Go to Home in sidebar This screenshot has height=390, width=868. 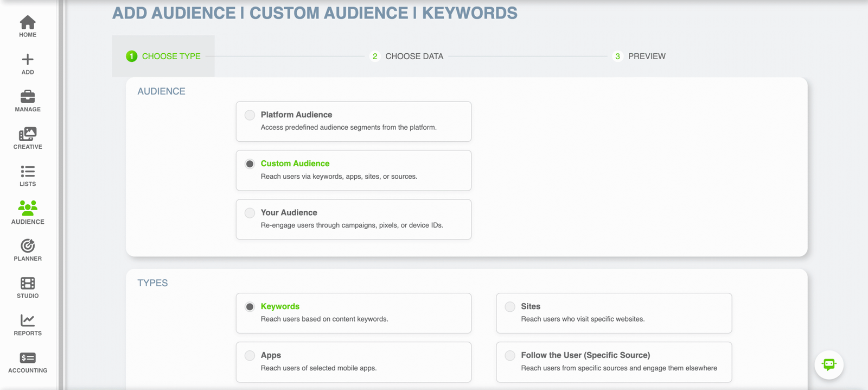point(28,26)
